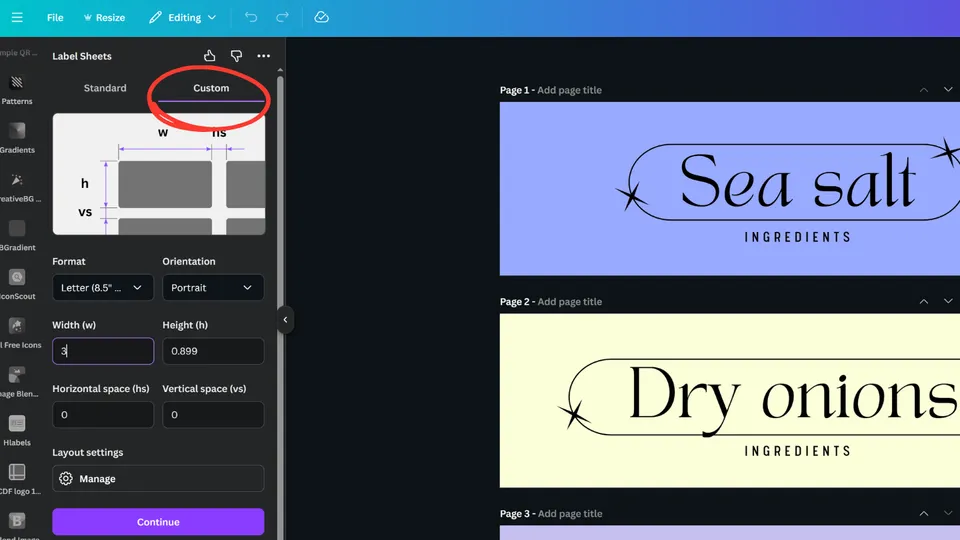Image resolution: width=960 pixels, height=540 pixels.
Task: Dislike the Label Sheets app
Action: pos(236,56)
